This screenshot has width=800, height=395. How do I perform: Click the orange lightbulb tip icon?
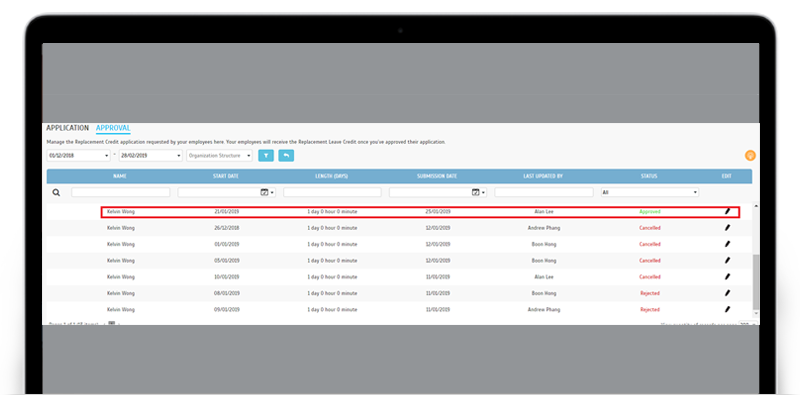click(750, 156)
